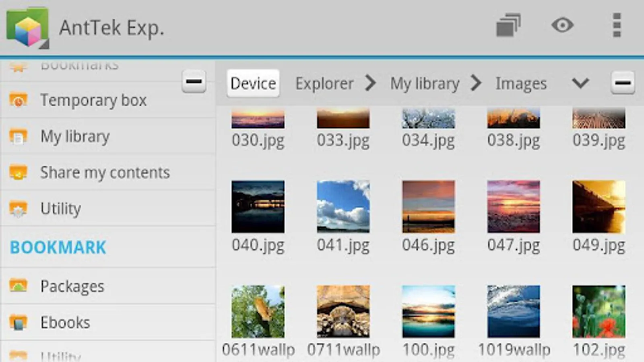
Task: Open the 047.jpg pink sunset thumbnail
Action: point(514,207)
